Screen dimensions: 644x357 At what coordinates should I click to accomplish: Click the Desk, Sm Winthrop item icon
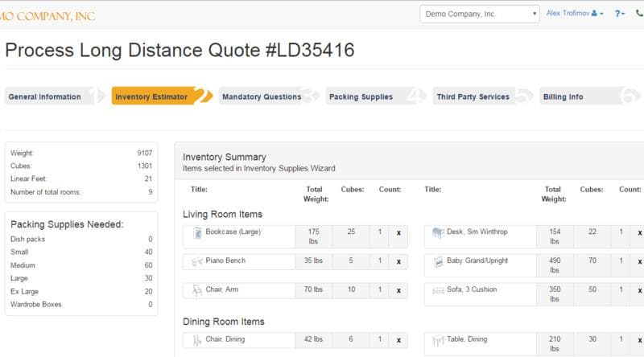438,232
